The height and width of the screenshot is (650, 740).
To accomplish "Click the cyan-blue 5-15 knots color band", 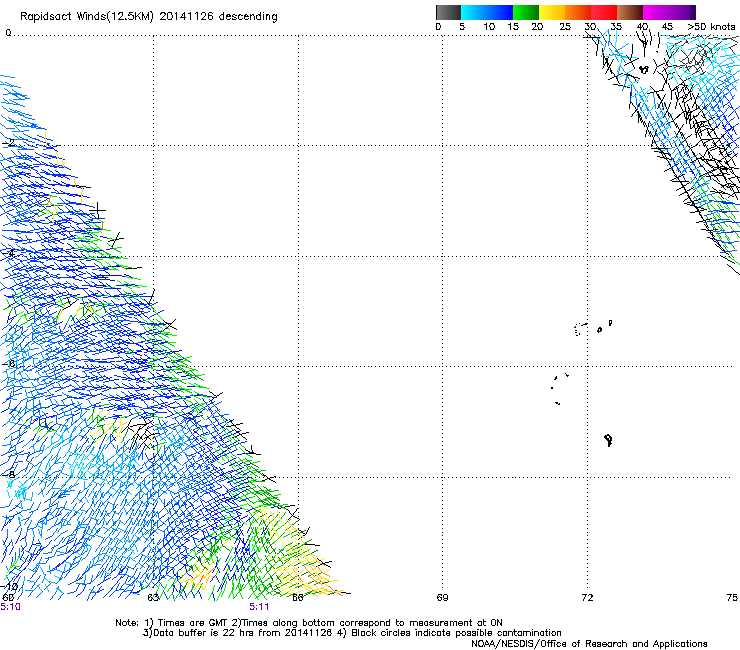I will (487, 12).
